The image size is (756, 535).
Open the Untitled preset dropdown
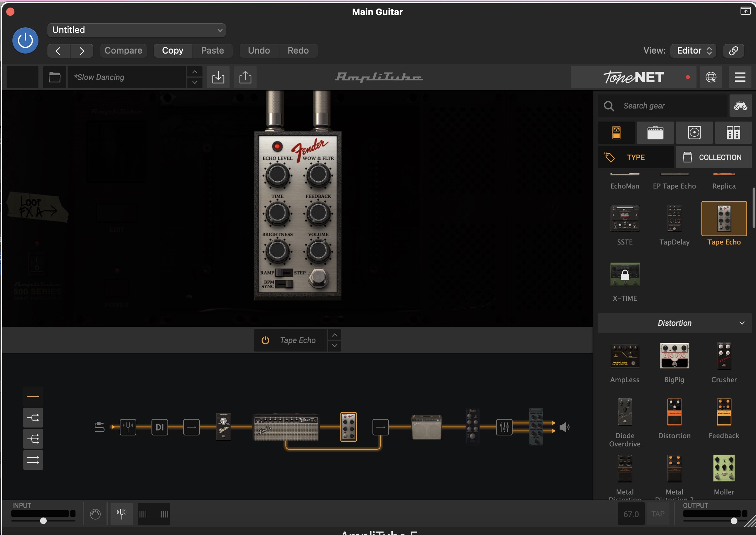pyautogui.click(x=136, y=30)
